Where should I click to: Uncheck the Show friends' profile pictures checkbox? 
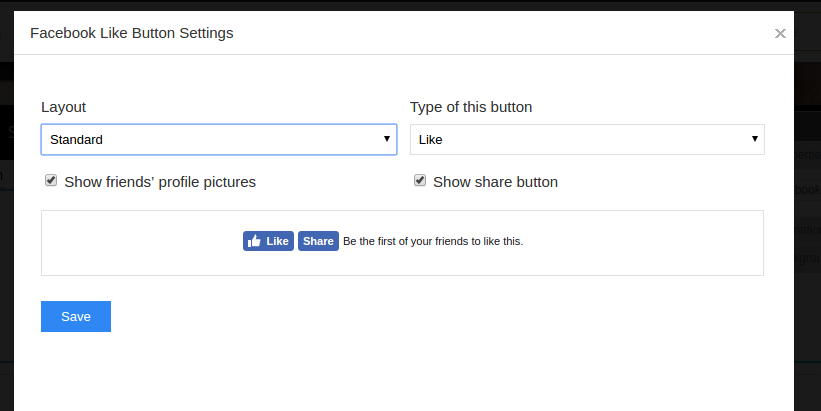(51, 181)
